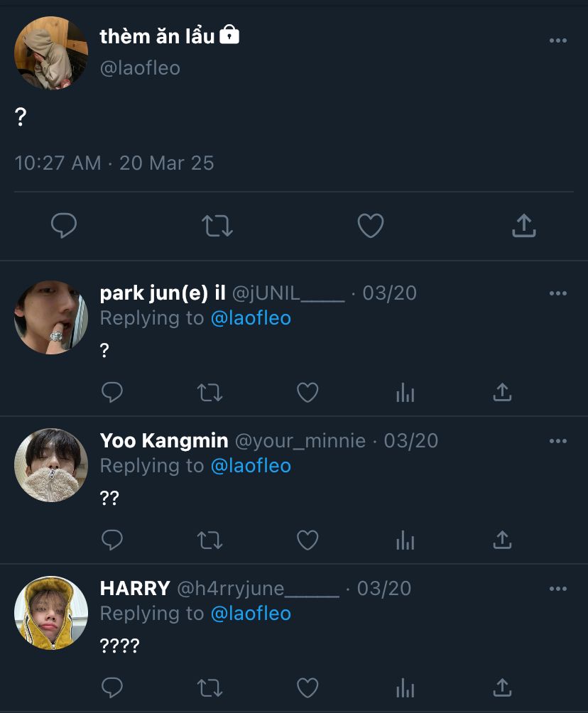Retweet park jun(e) il's reply
Viewport: 588px width, 713px height.
click(x=209, y=392)
